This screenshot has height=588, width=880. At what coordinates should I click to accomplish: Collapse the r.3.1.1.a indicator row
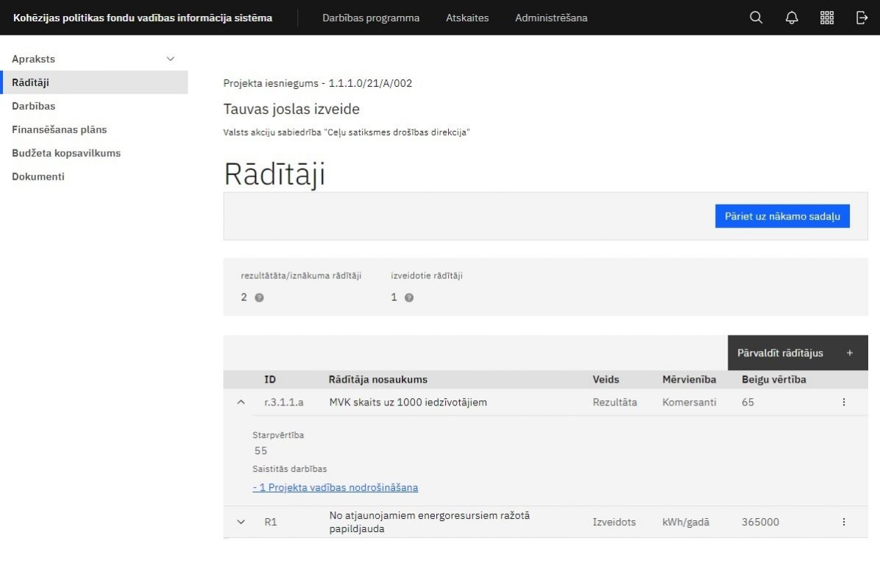241,403
